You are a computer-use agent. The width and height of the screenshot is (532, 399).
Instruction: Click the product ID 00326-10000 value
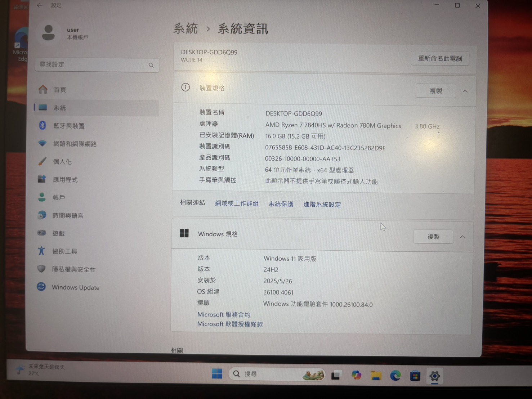(x=303, y=159)
